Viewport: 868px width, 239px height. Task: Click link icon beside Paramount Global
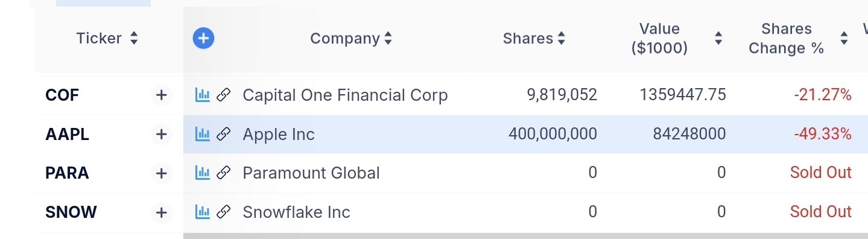click(x=224, y=173)
